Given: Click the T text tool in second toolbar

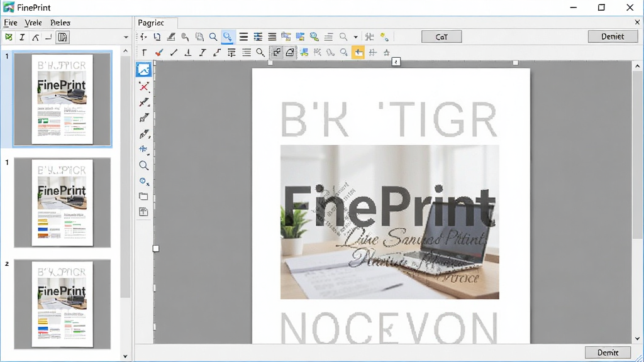Looking at the screenshot, I should (144, 53).
